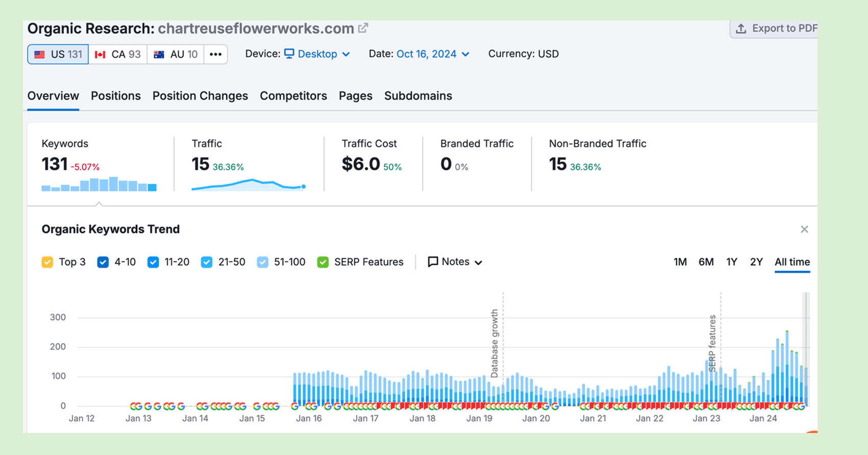Open the Position Changes tab
Viewport: 868px width, 455px height.
[x=200, y=96]
